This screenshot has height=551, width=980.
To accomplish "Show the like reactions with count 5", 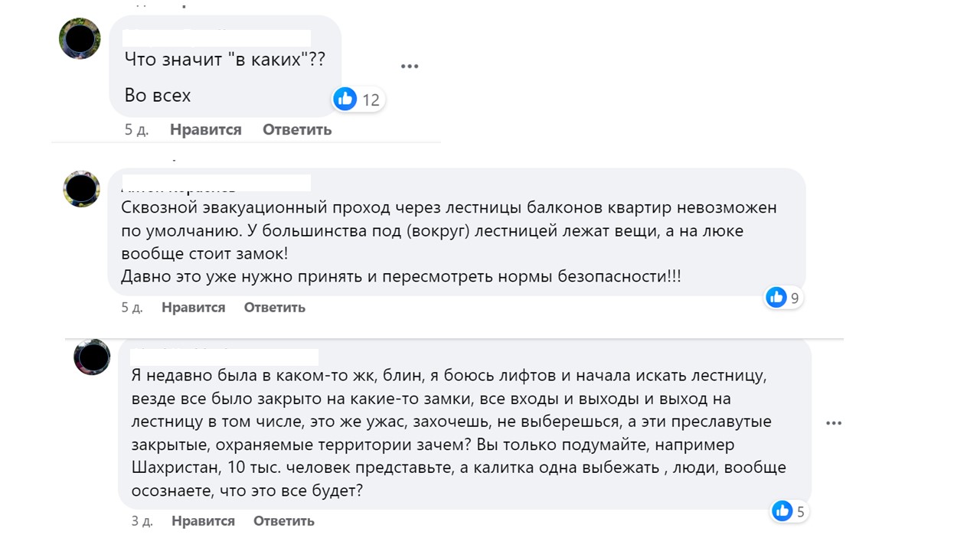I will tap(789, 511).
